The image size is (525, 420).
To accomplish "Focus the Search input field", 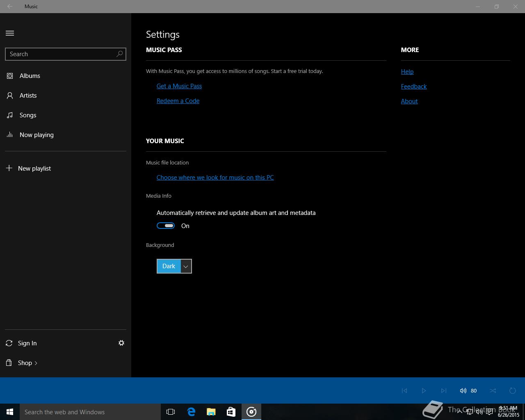I will (x=66, y=54).
